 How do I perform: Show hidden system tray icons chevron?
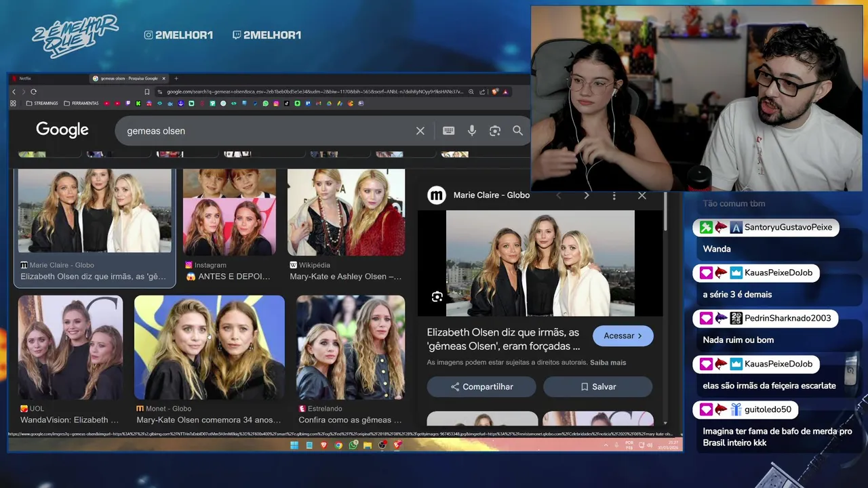(x=606, y=445)
